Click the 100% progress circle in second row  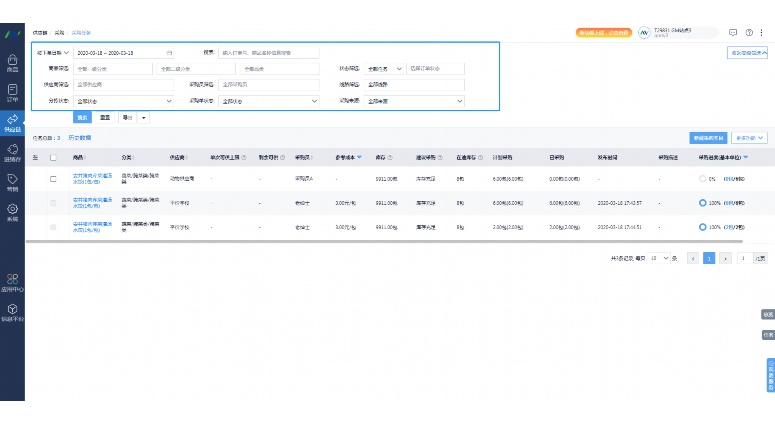[x=702, y=203]
